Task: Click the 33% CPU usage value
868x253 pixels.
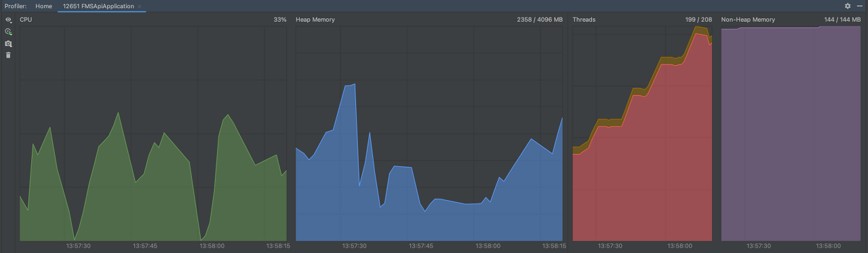Action: pos(280,20)
